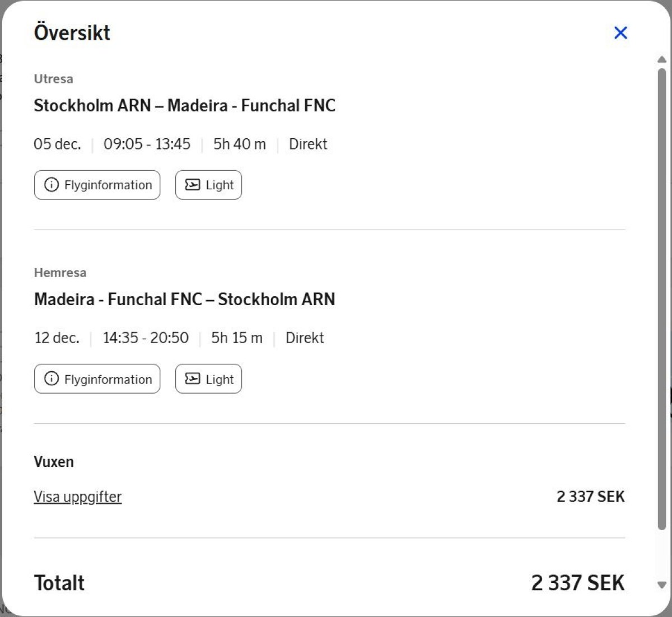Open Flyginformation for the Funchal–Stockholm return flight

tap(97, 379)
